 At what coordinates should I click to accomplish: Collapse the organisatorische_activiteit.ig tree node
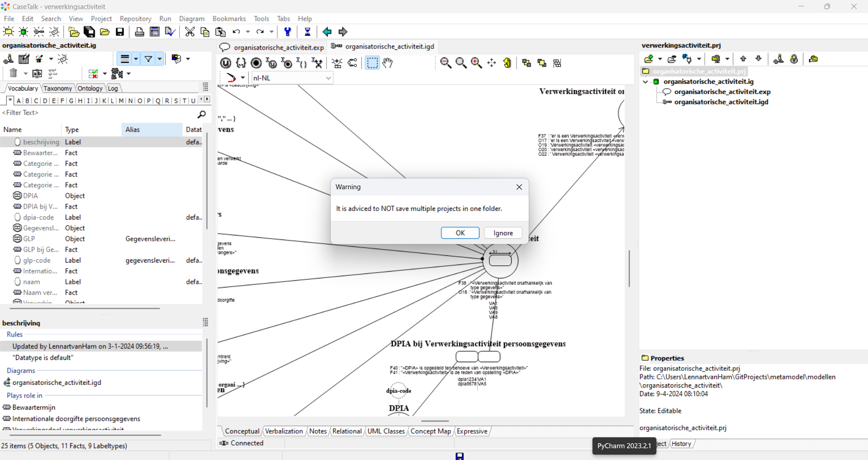[645, 82]
